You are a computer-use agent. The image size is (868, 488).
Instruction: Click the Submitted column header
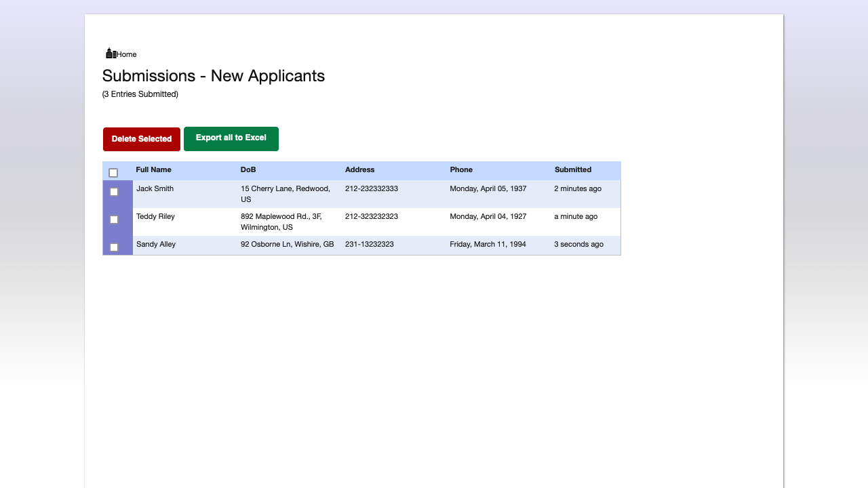(572, 170)
